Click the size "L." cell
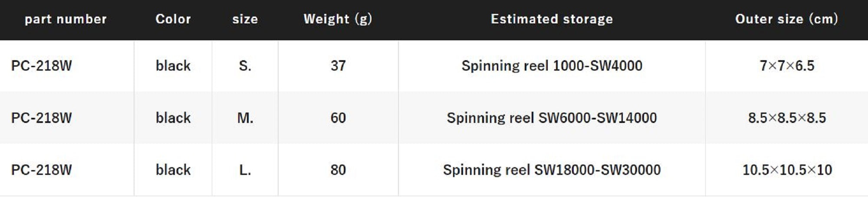 tap(245, 170)
